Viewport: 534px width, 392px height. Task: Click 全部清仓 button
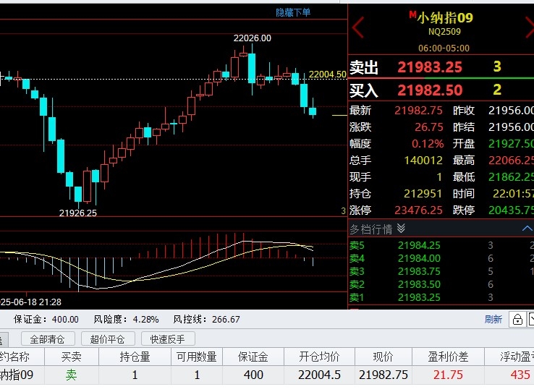point(47,339)
